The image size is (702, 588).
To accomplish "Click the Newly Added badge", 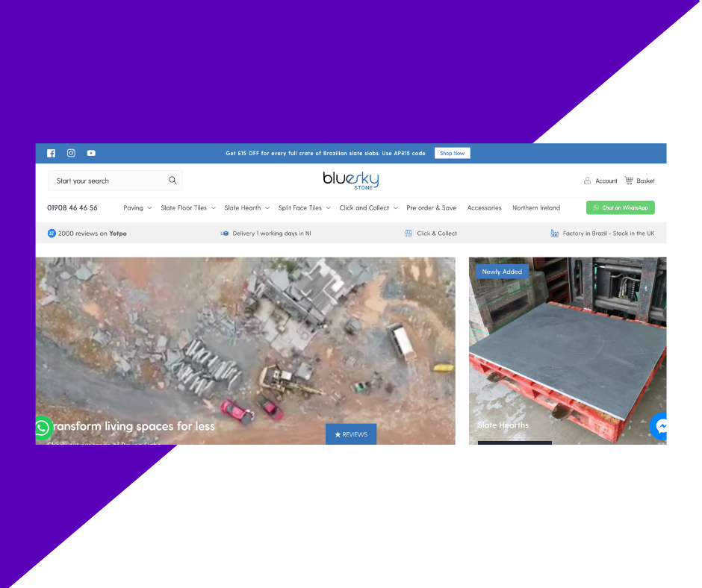I will point(502,272).
